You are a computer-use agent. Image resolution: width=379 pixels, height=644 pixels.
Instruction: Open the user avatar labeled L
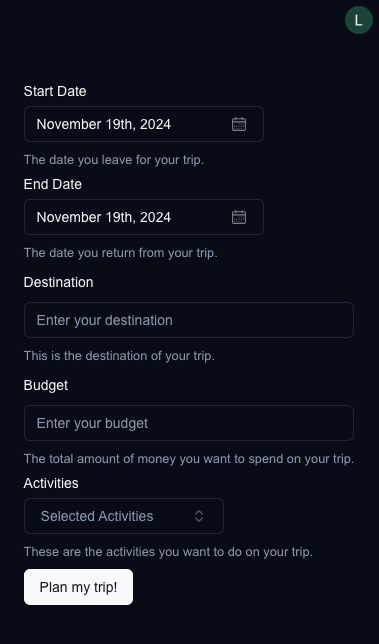[x=358, y=20]
